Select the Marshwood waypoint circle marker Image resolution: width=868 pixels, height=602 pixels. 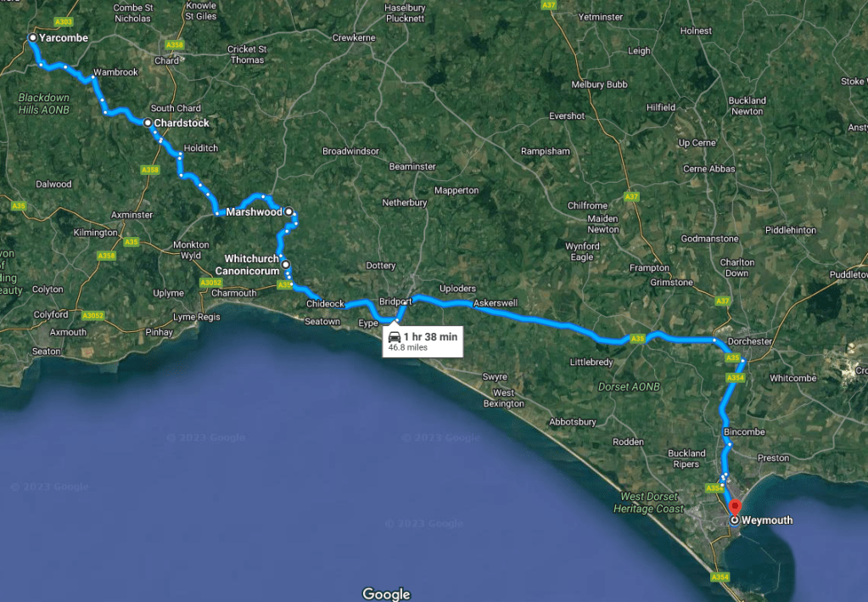(289, 211)
